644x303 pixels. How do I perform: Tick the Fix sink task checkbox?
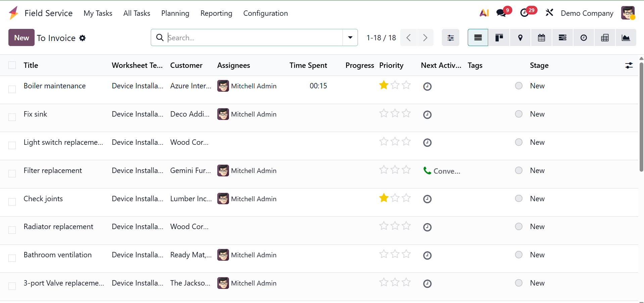pyautogui.click(x=12, y=117)
